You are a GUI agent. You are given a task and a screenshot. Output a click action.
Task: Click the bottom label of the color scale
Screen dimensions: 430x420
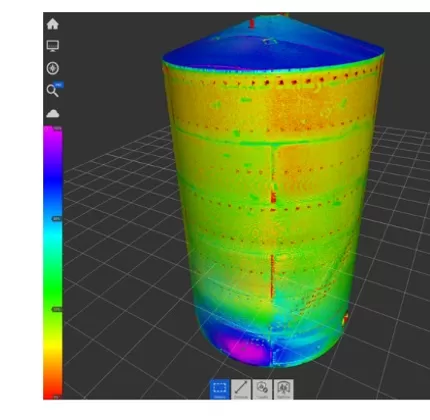tap(57, 397)
